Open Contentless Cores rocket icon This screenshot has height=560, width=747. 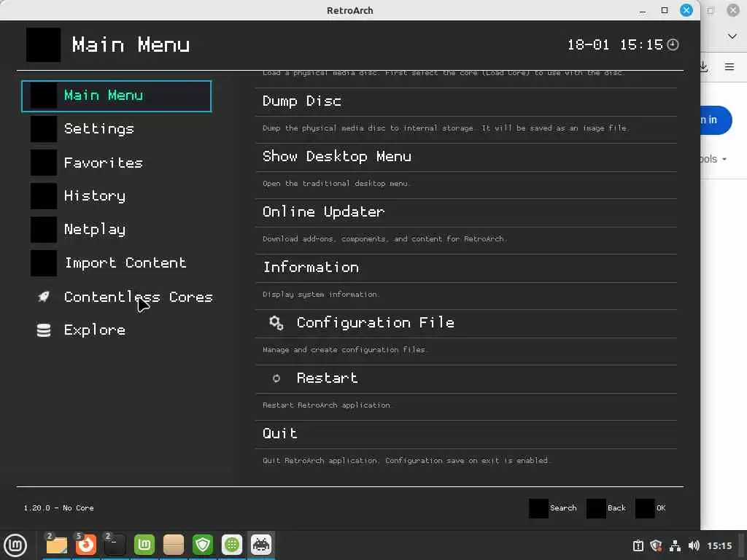[43, 297]
